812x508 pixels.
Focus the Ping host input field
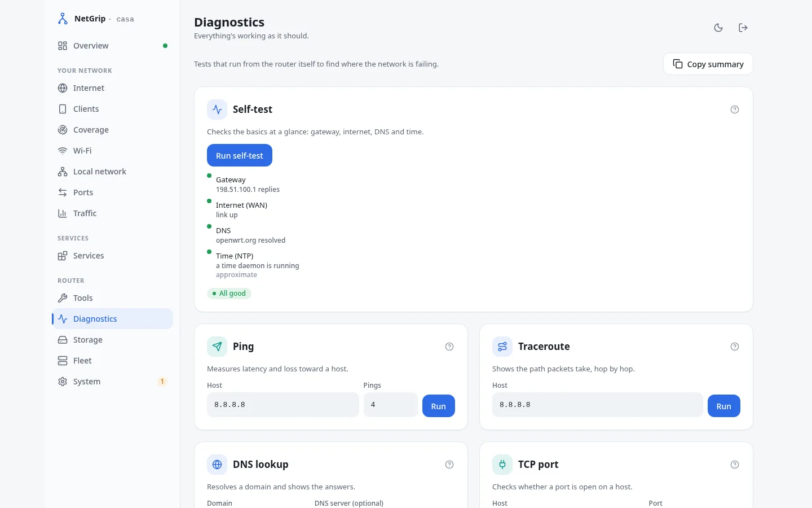pos(283,405)
